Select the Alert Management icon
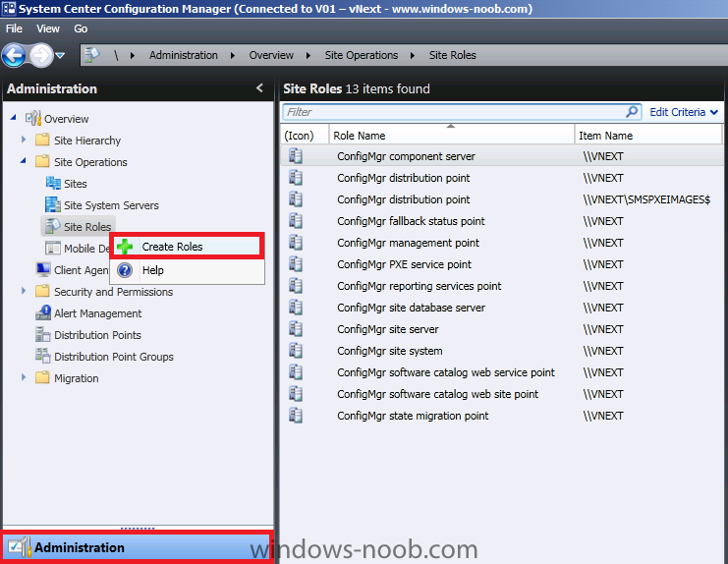This screenshot has width=728, height=564. point(43,312)
